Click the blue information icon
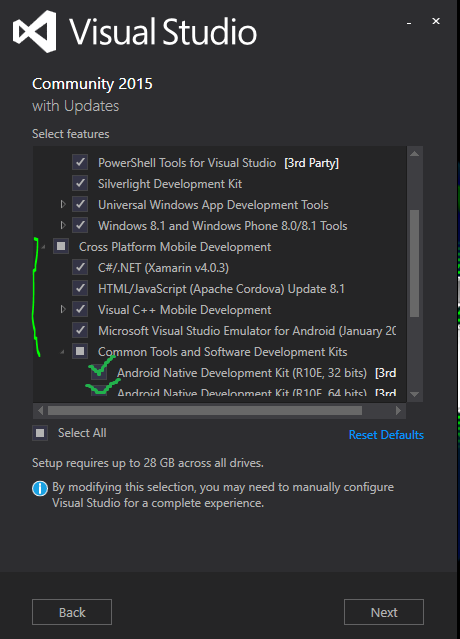 coord(40,488)
